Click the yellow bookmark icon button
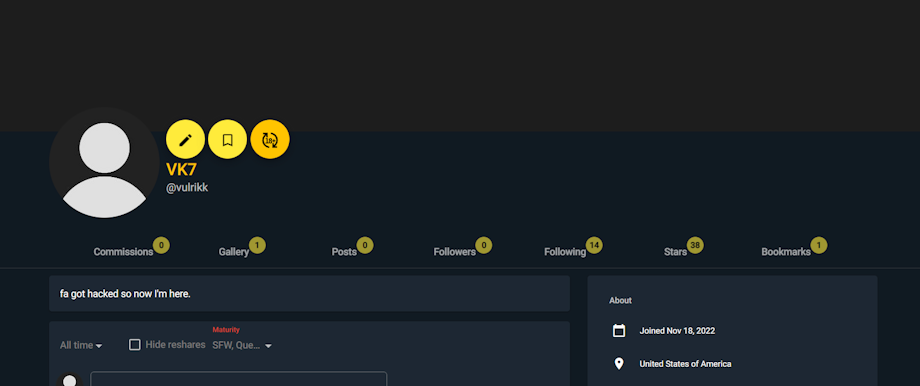The height and width of the screenshot is (386, 920). pos(228,140)
